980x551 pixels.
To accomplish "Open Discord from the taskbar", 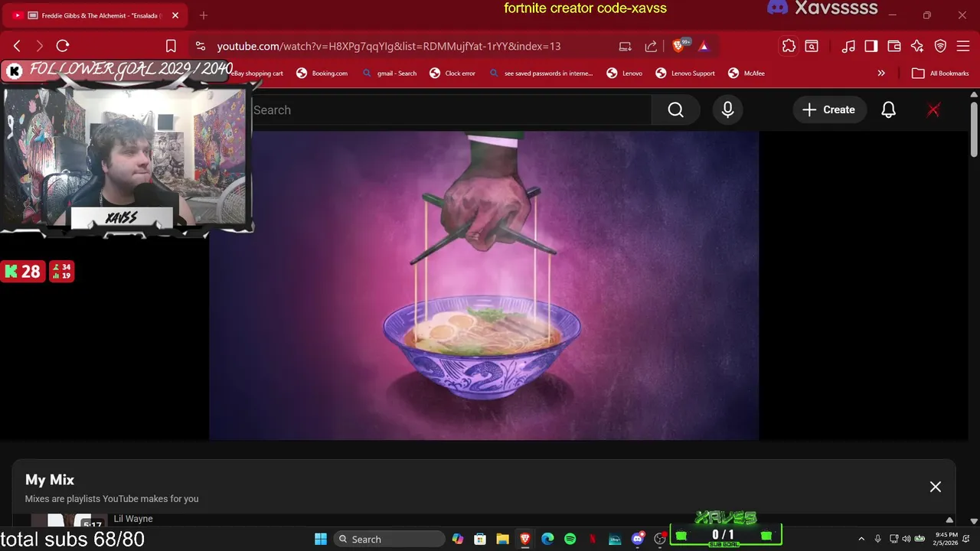I will click(638, 539).
